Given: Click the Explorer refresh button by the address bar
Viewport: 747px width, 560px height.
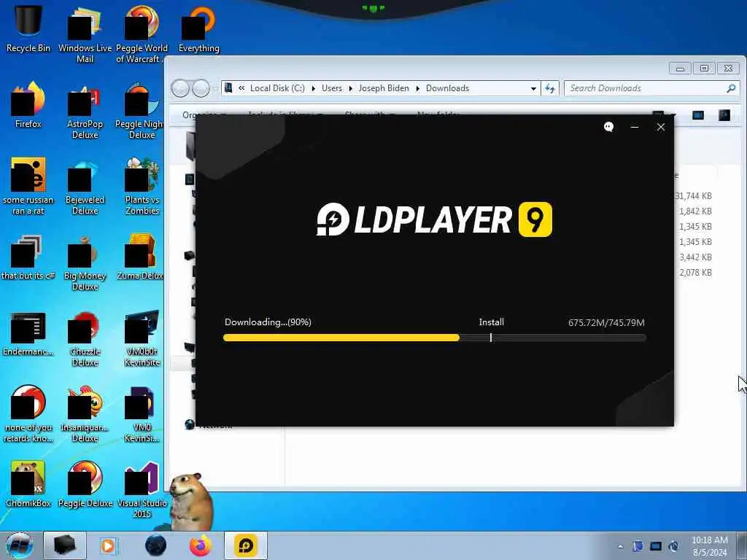Looking at the screenshot, I should 550,88.
